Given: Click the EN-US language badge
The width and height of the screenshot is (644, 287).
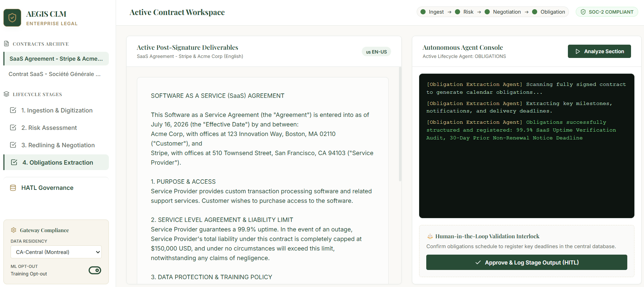Looking at the screenshot, I should pyautogui.click(x=376, y=52).
